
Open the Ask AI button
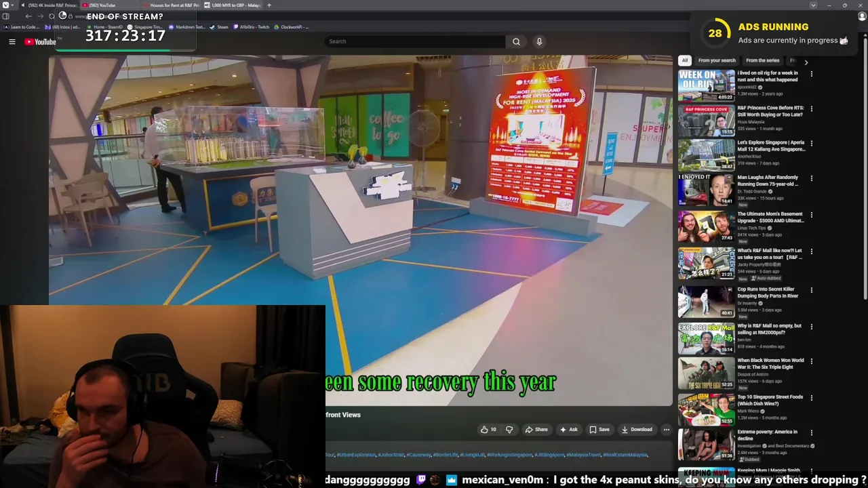tap(568, 429)
